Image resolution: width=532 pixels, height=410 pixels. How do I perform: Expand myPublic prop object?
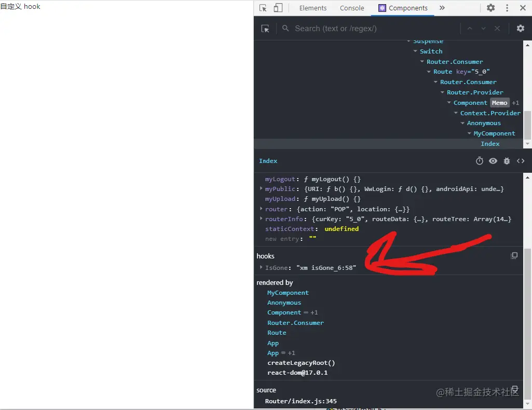coord(261,188)
